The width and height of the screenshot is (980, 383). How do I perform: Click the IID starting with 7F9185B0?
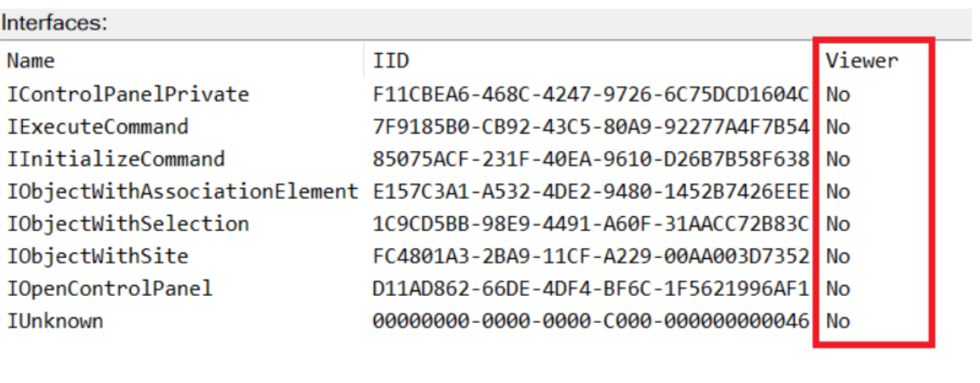click(591, 127)
